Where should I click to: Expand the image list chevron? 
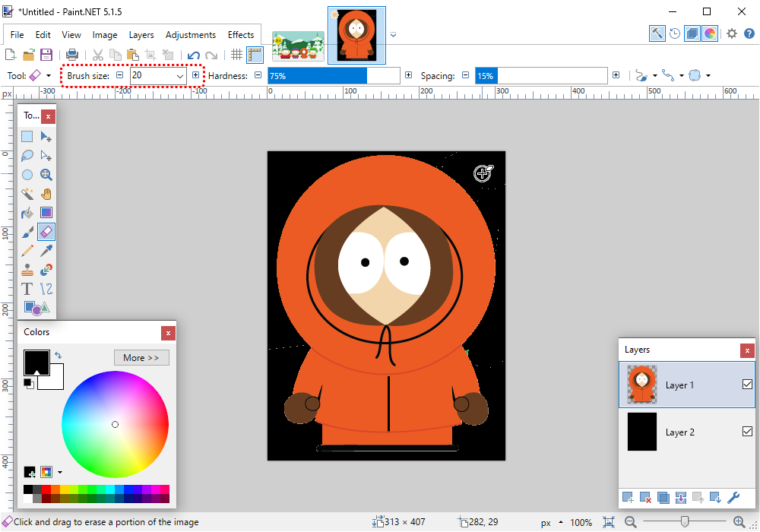pos(393,34)
